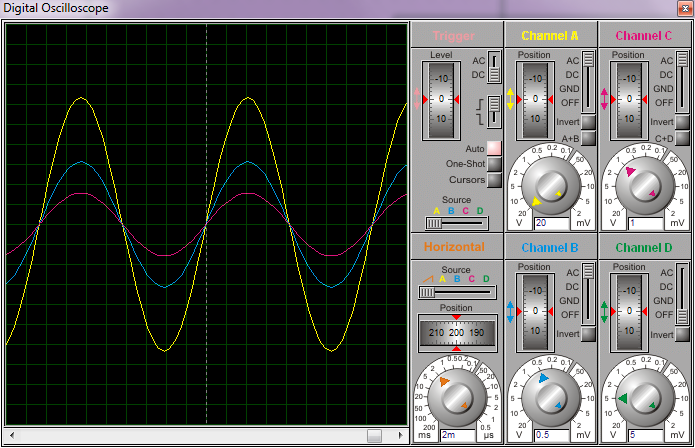Click yellow up-down arrows for Channel A
695x448 pixels.
(x=510, y=99)
